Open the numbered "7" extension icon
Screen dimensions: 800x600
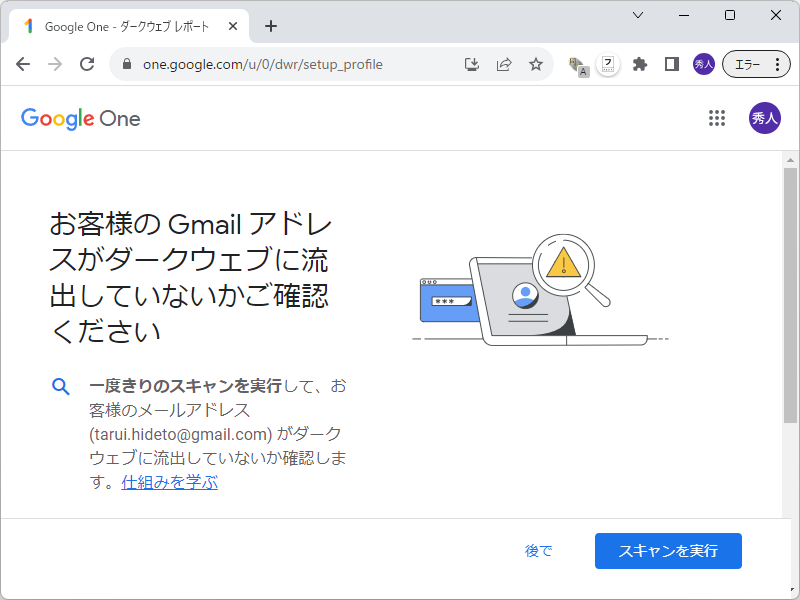[x=606, y=63]
